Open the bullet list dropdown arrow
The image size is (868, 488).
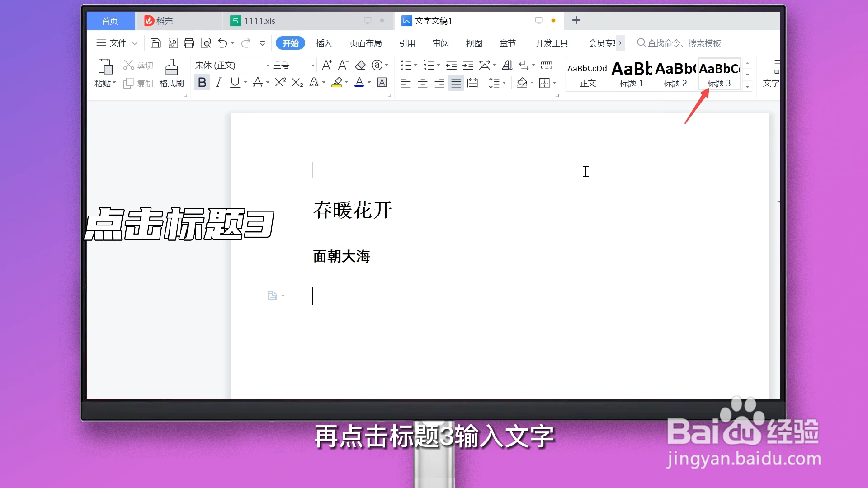pos(416,66)
